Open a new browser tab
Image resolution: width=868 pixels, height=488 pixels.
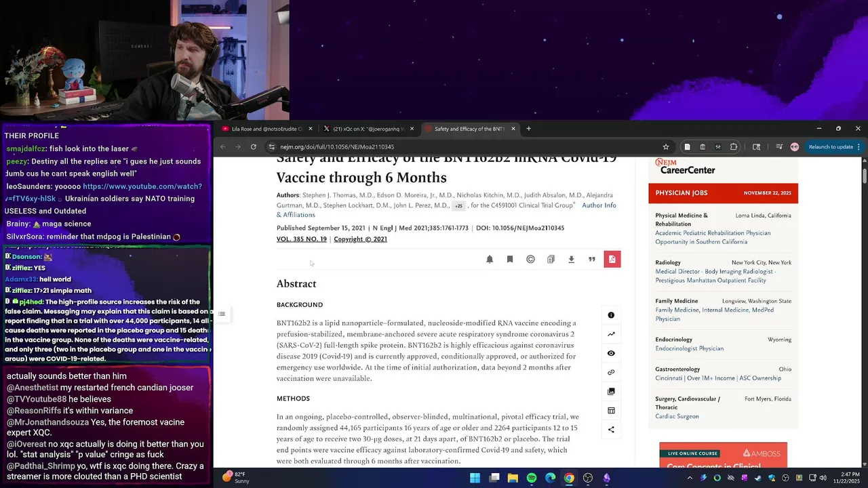click(529, 129)
